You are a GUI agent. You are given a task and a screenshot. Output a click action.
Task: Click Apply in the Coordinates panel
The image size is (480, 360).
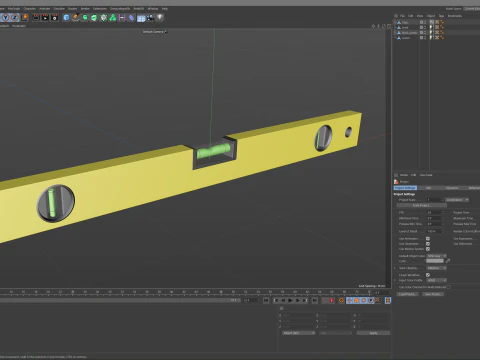click(x=373, y=333)
